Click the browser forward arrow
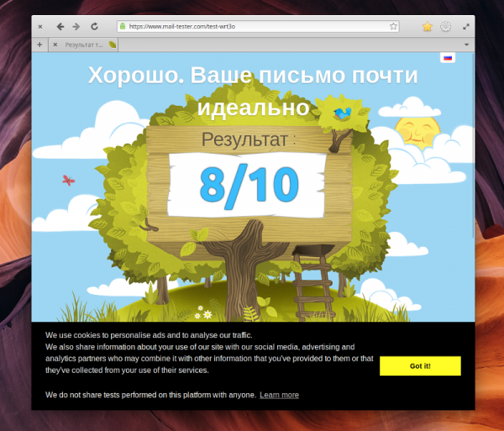 coord(76,27)
